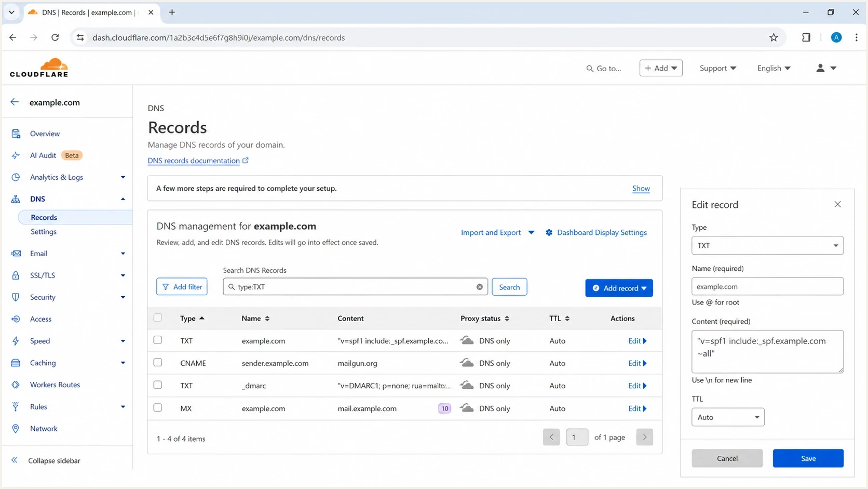
Task: Go back using arrow beside example.com
Action: (15, 102)
